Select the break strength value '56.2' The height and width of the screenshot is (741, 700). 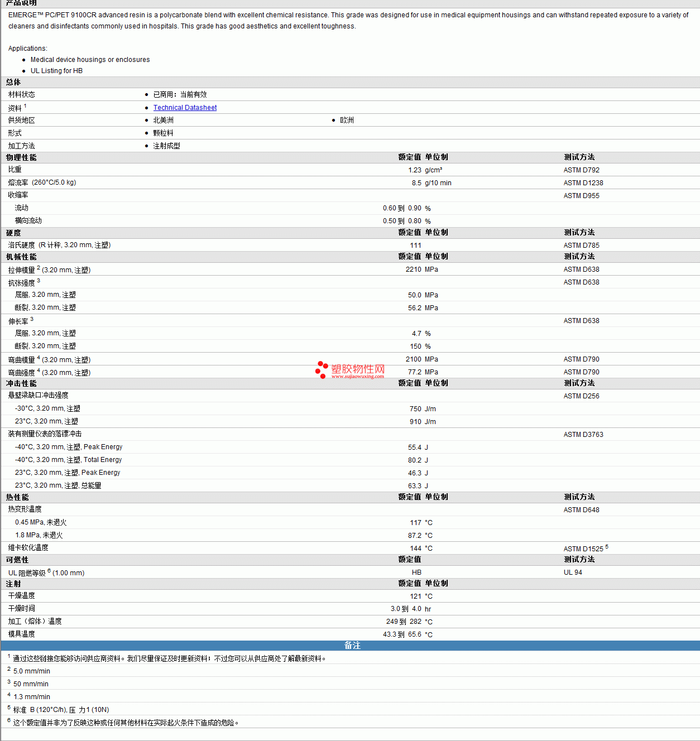click(x=415, y=308)
